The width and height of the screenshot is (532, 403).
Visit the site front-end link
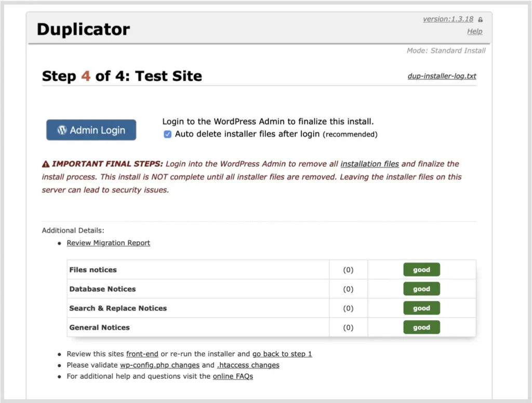pyautogui.click(x=142, y=354)
